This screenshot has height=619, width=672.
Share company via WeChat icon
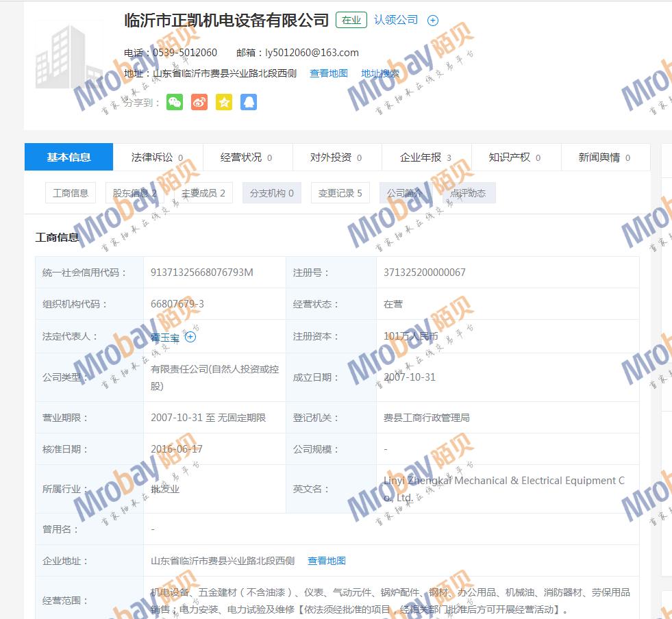[175, 102]
